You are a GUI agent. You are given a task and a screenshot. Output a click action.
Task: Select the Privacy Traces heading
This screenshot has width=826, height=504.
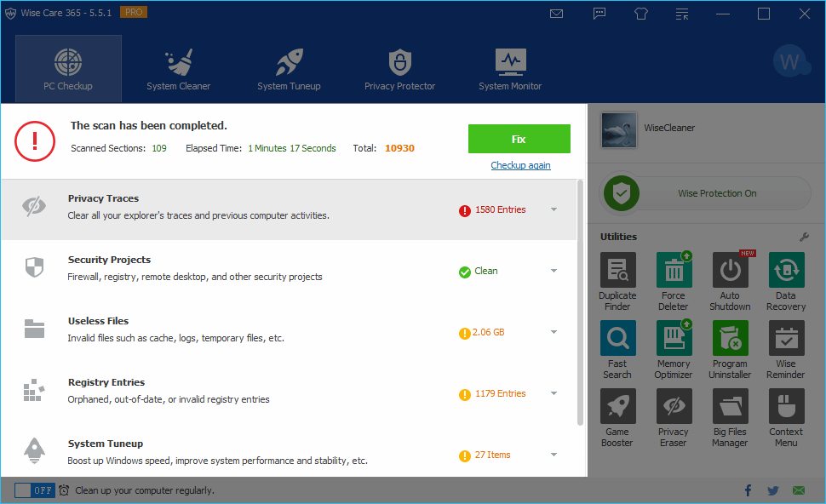[x=103, y=198]
